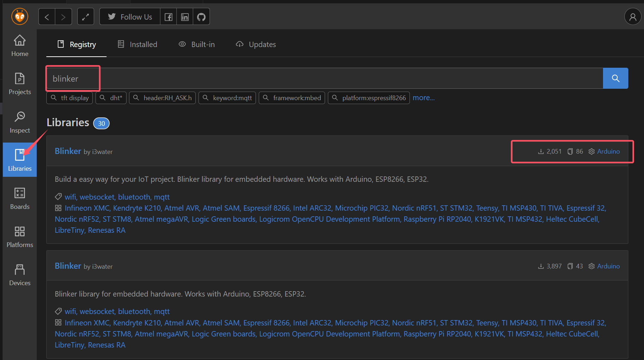Image resolution: width=644 pixels, height=360 pixels.
Task: Select the 'header:RH_ASK.h' search example
Action: [x=162, y=98]
